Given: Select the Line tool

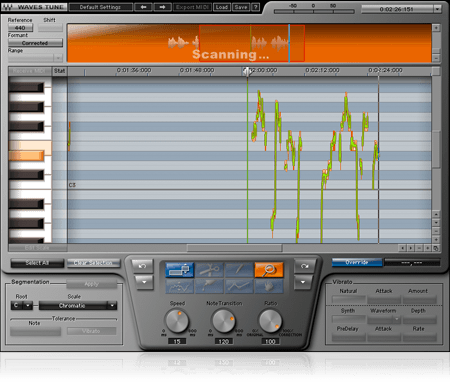Looking at the screenshot, I should click(239, 286).
